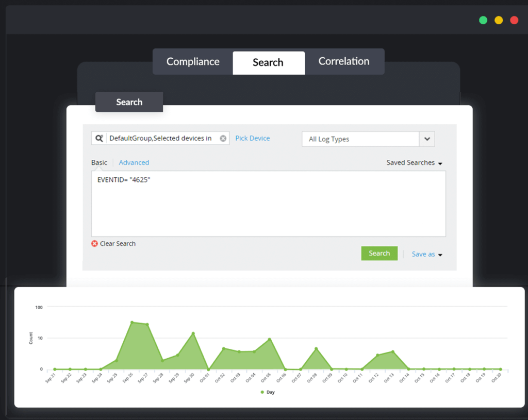Click the magnifier icon in the device field
Viewport: 528px width, 420px height.
point(100,138)
